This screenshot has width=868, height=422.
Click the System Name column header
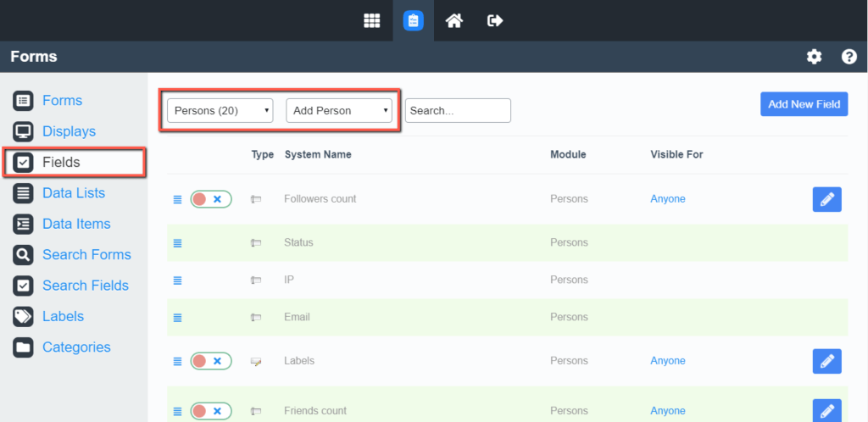[x=318, y=155]
